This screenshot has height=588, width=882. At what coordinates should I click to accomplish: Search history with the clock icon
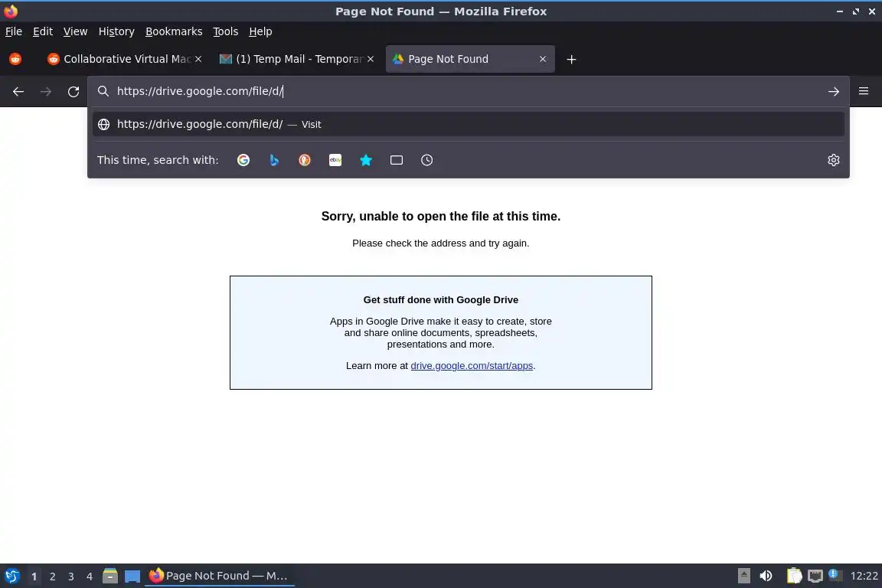pos(427,160)
